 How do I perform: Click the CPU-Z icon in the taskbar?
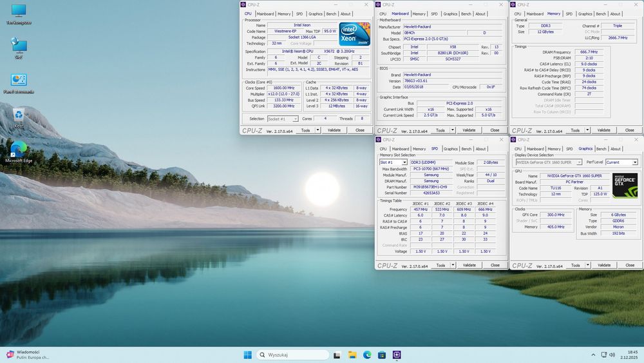[x=397, y=355]
